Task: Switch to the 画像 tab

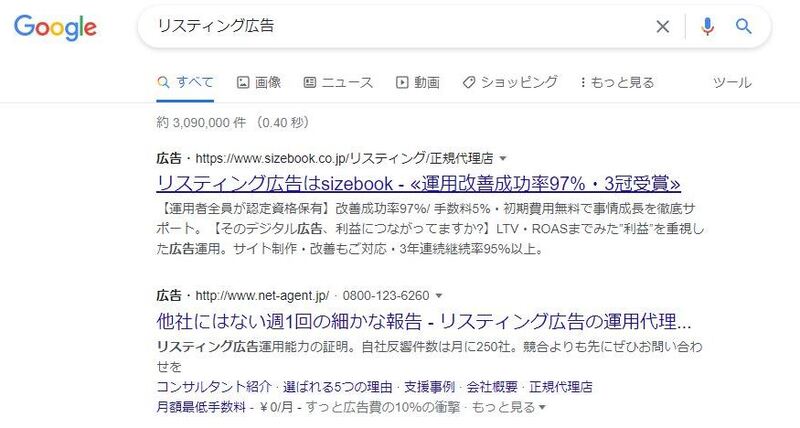Action: 259,82
